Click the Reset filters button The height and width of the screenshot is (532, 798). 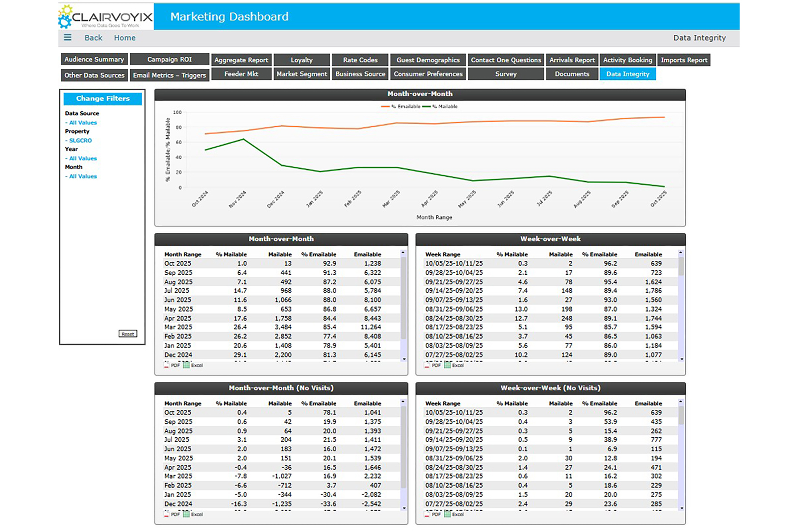128,334
